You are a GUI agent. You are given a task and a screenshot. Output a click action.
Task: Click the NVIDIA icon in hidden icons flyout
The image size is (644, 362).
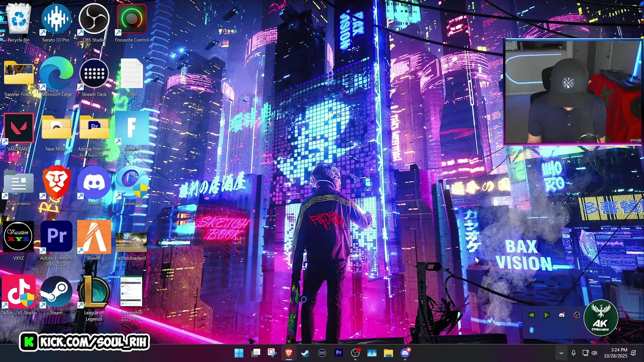[x=531, y=315]
